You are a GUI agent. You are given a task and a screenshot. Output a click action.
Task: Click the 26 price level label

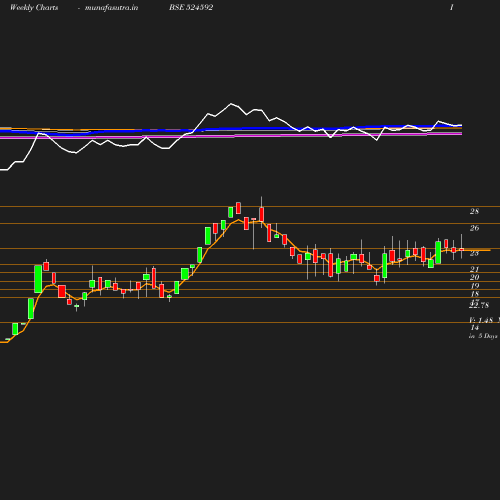pyautogui.click(x=474, y=228)
